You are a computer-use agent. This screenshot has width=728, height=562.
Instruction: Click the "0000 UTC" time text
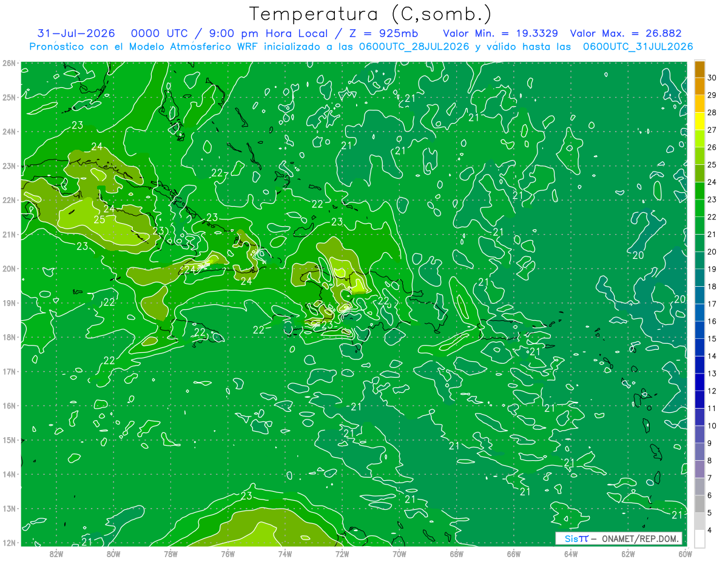(159, 33)
